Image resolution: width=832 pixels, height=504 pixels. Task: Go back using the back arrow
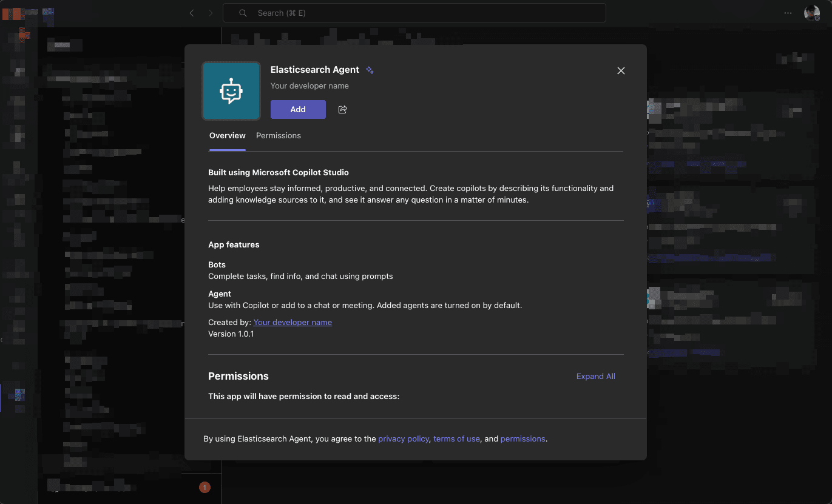192,13
